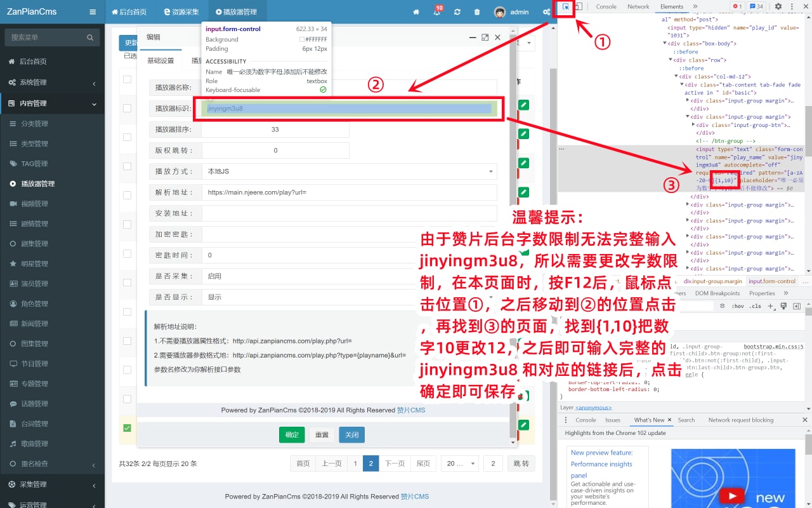Click the DevTools inspect element picker icon
Screen dimensions: 812x508
tap(566, 6)
